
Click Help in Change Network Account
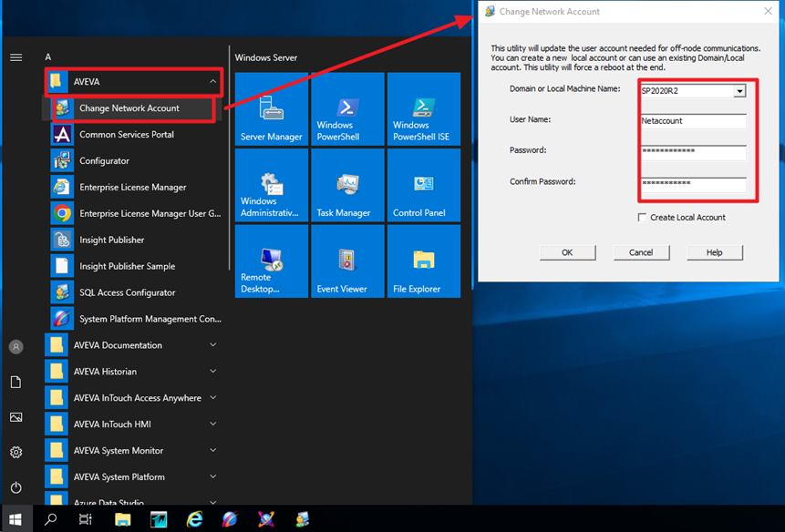715,253
